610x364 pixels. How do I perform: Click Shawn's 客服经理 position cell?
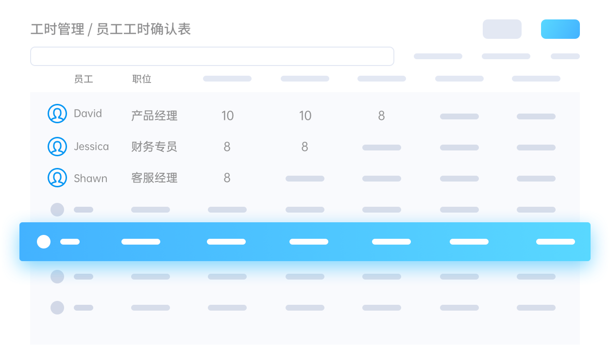coord(154,178)
